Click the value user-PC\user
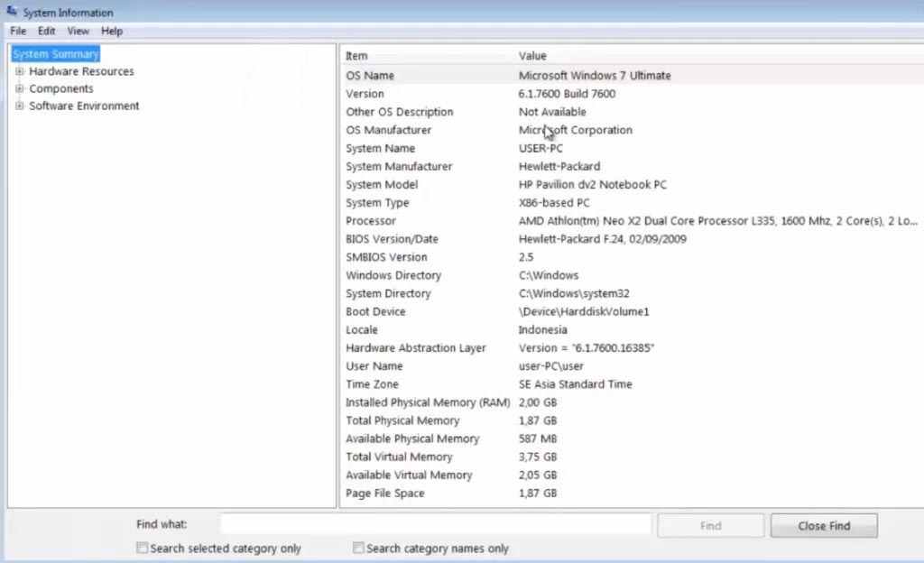 (551, 366)
